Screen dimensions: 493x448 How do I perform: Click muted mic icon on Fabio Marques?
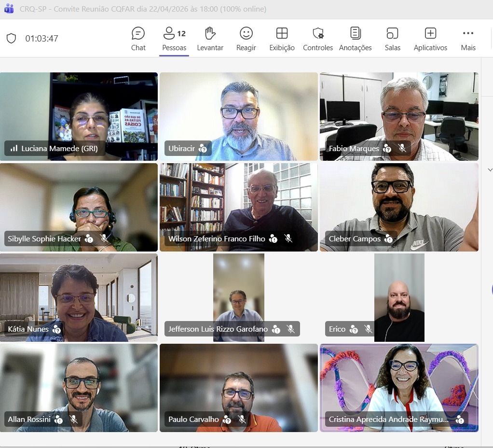[402, 148]
